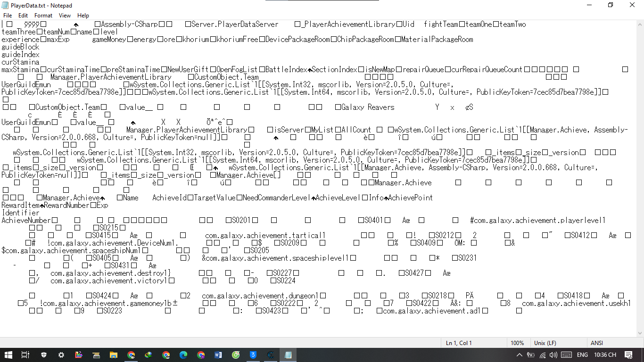Screen dimensions: 644x362
Task: Open the Format menu in Notepad
Action: click(x=43, y=15)
